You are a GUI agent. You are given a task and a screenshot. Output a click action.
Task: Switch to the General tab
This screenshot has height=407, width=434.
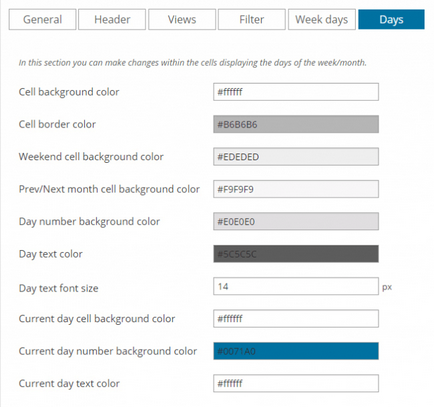coord(42,20)
